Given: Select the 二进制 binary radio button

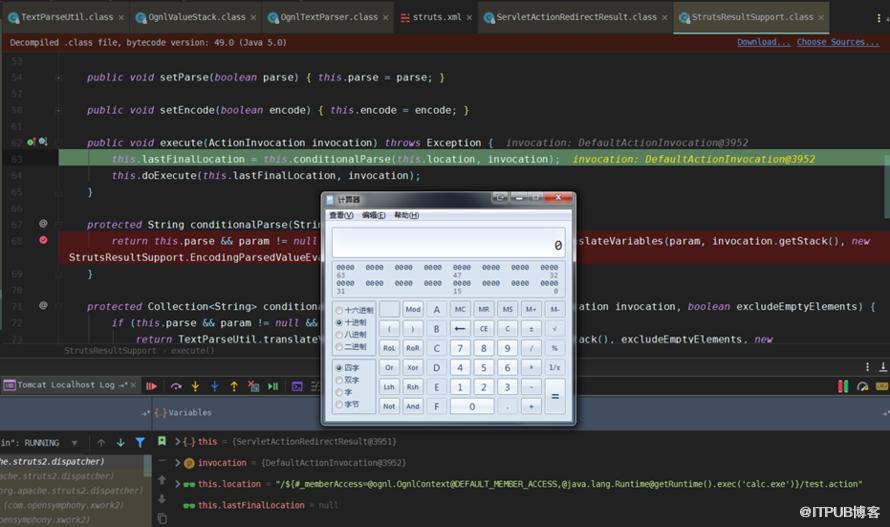Looking at the screenshot, I should coord(339,346).
